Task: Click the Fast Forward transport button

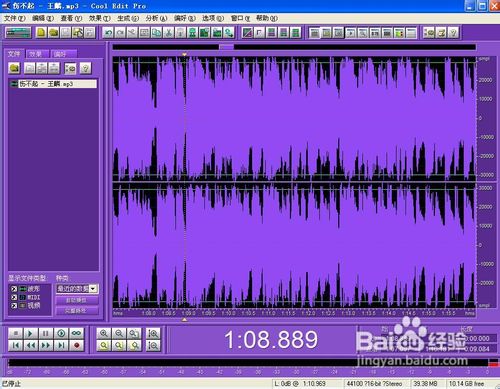Action: 46,346
